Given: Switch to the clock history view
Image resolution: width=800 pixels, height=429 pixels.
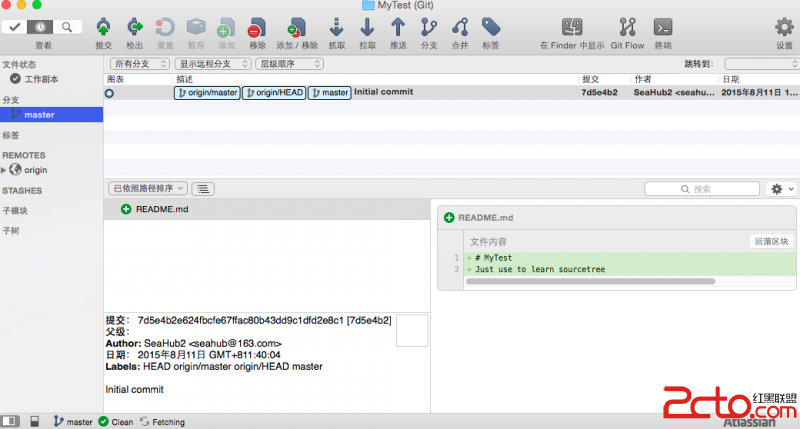Looking at the screenshot, I should (x=41, y=27).
